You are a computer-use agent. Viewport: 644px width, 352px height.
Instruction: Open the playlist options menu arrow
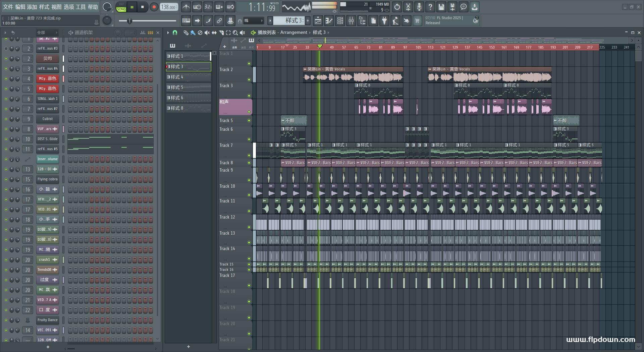click(x=168, y=33)
